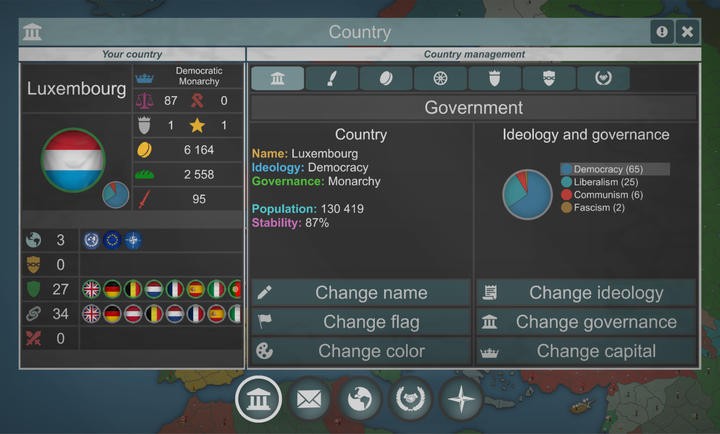Click the red sword army icon
The height and width of the screenshot is (434, 720).
click(144, 199)
